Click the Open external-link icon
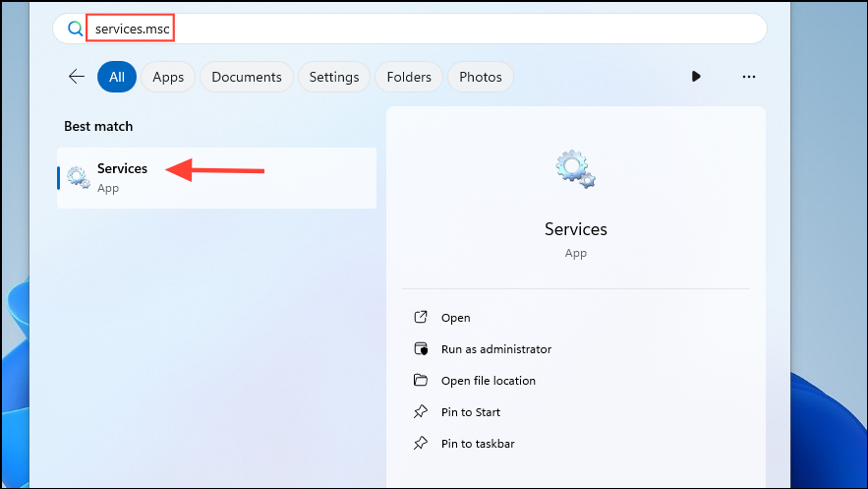The image size is (868, 489). pos(421,317)
